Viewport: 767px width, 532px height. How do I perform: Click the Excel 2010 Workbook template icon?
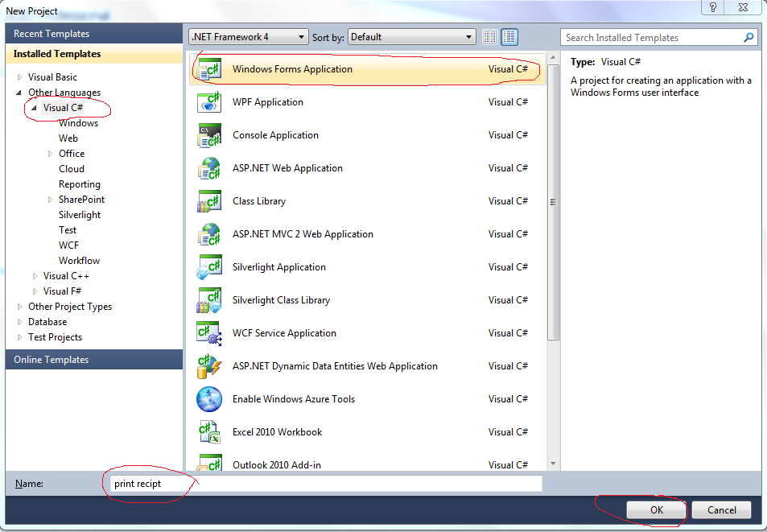pos(209,432)
